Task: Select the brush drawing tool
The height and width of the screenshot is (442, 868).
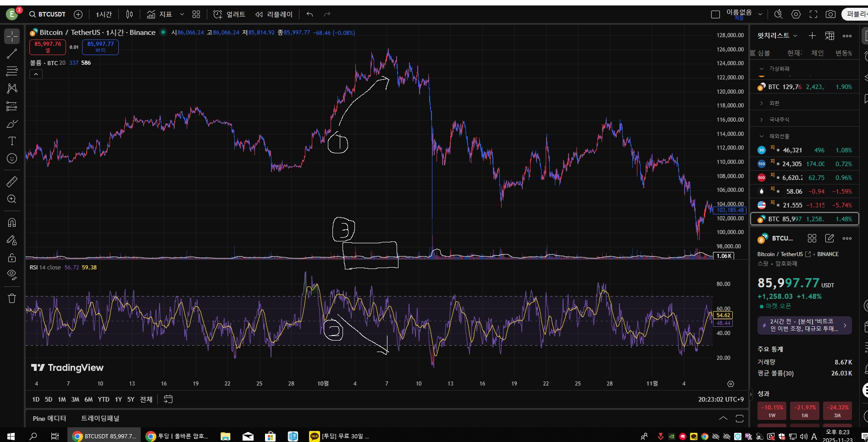Action: point(12,124)
